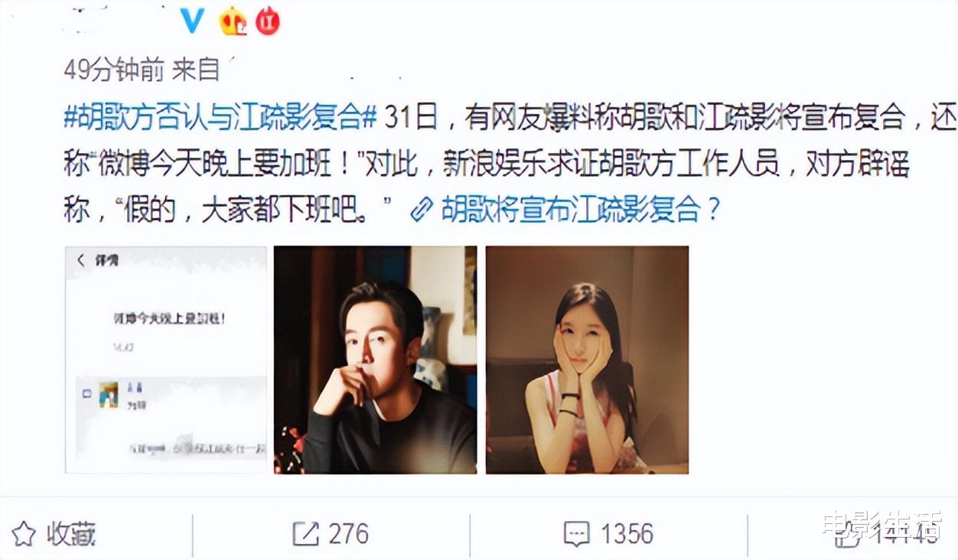This screenshot has width=958, height=560.
Task: Click the blue V verified badge
Action: 193,21
